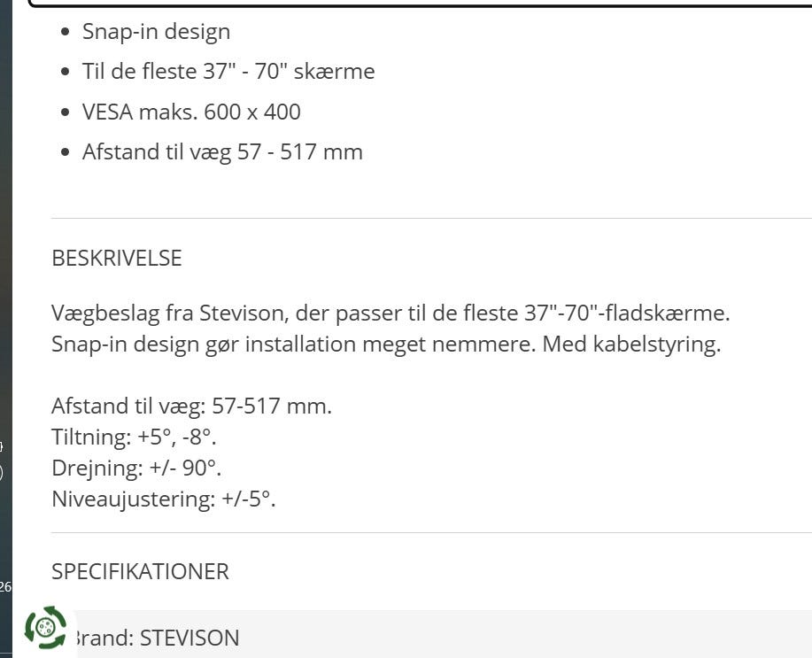
Task: Click the 'Afstand til væg 57 - 517 mm' bullet
Action: pos(222,152)
